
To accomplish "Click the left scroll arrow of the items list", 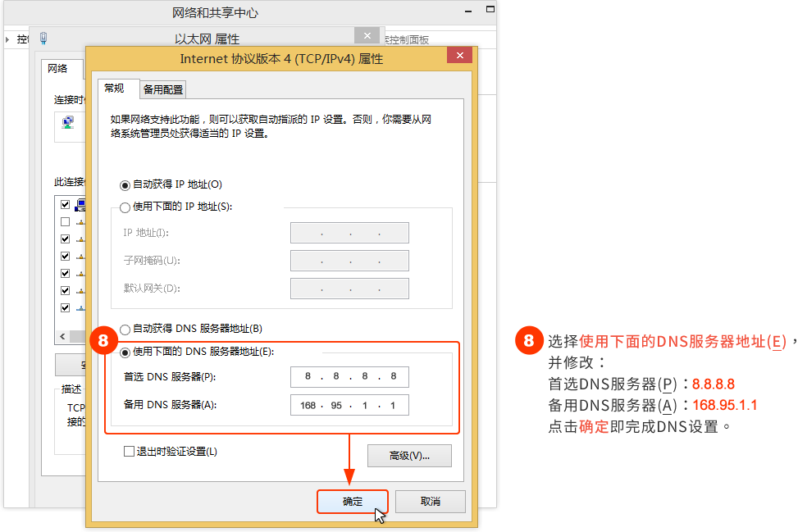I will tap(62, 337).
